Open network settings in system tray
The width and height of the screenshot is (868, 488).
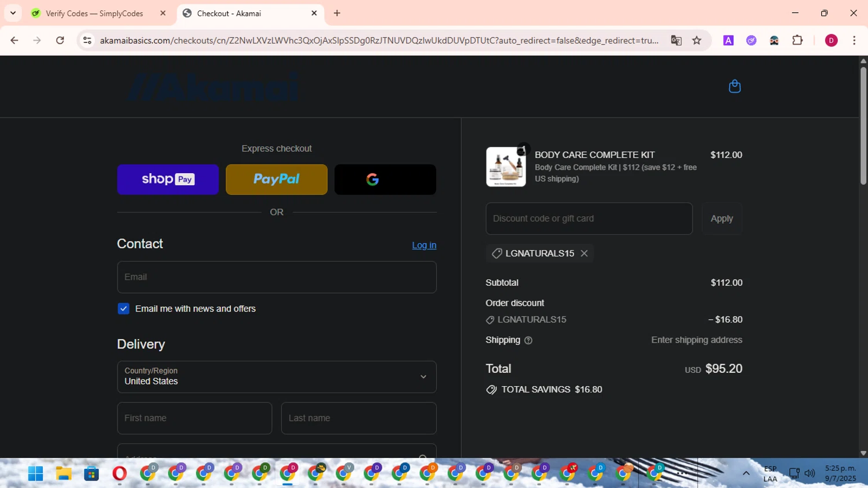pos(794,474)
